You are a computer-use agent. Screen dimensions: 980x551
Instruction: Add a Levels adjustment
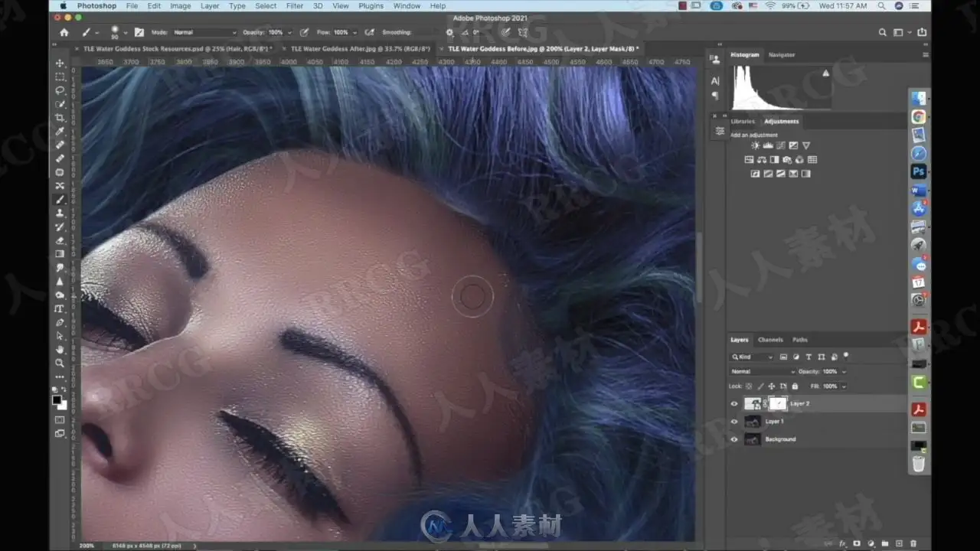[x=768, y=145]
